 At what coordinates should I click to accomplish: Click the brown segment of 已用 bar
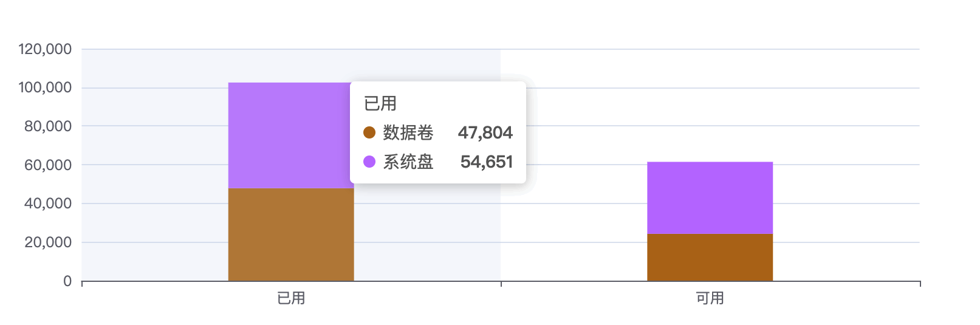(x=291, y=234)
